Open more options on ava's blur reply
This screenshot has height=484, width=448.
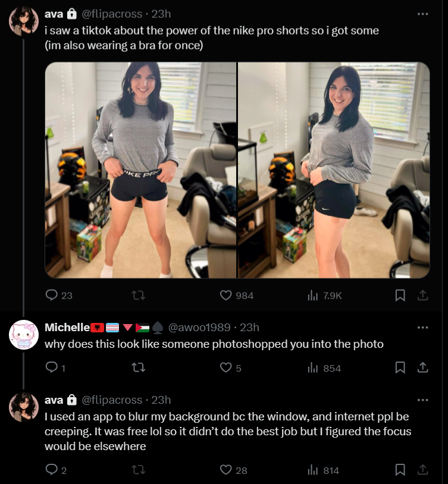pos(422,400)
